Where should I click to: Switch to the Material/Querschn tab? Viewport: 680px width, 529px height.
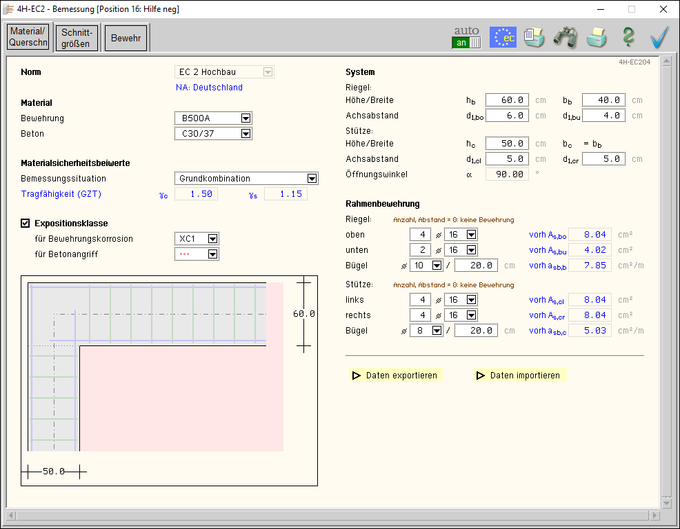pos(28,37)
